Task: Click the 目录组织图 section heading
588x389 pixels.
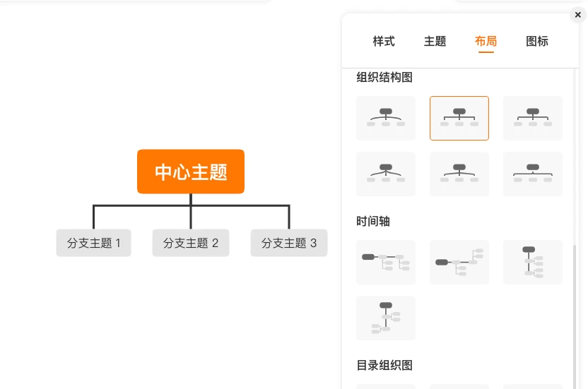Action: point(384,365)
